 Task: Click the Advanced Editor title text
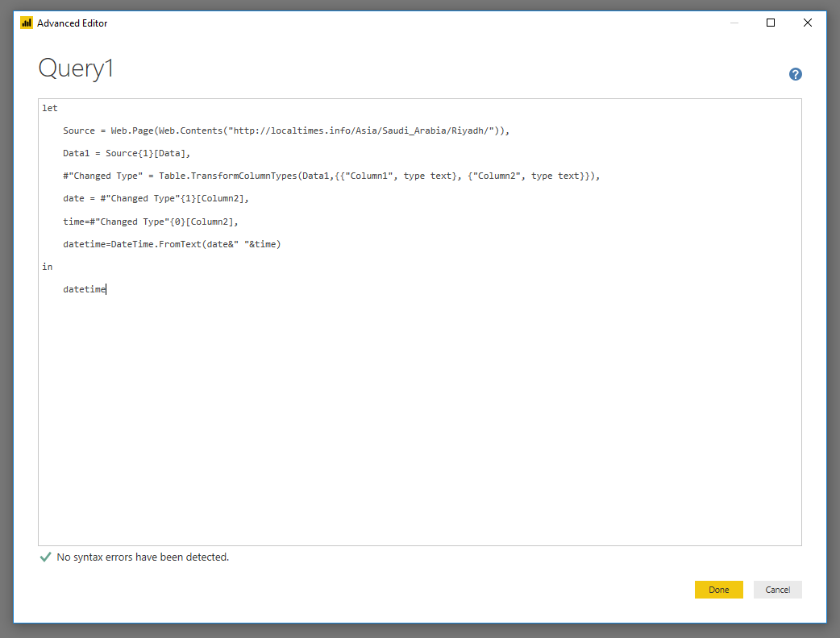[73, 23]
